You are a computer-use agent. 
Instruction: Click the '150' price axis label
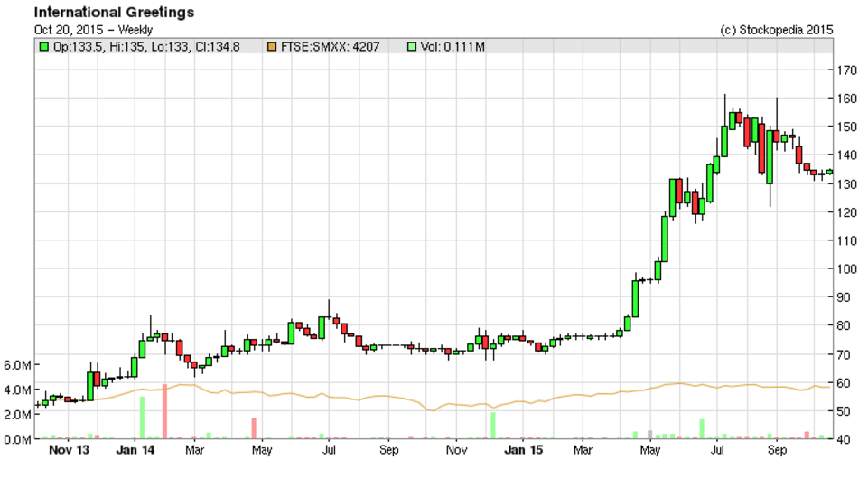847,127
